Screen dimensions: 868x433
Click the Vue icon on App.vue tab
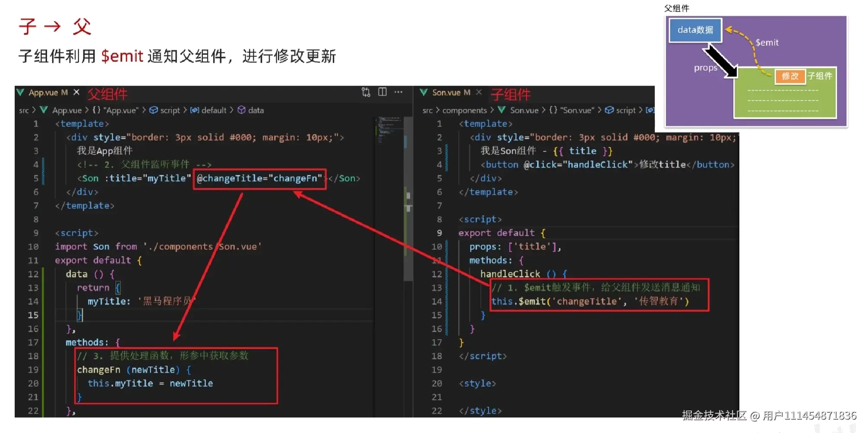tap(20, 92)
